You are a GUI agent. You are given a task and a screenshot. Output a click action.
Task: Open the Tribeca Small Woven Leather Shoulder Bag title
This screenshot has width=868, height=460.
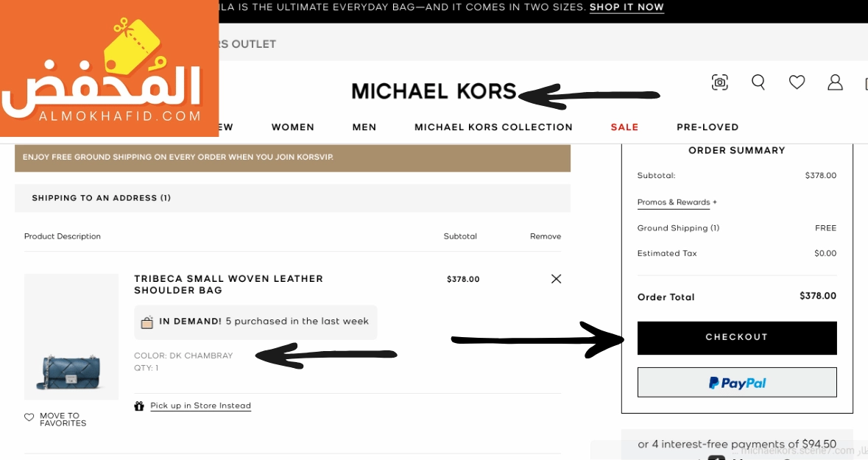coord(228,285)
